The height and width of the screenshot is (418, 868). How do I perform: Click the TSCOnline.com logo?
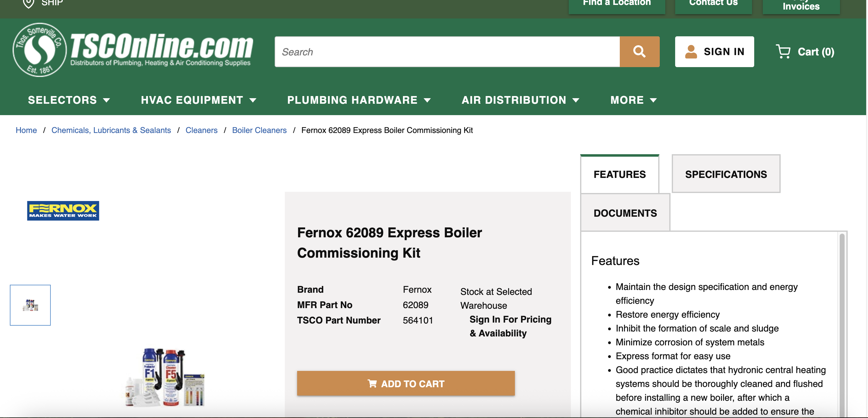pyautogui.click(x=133, y=50)
